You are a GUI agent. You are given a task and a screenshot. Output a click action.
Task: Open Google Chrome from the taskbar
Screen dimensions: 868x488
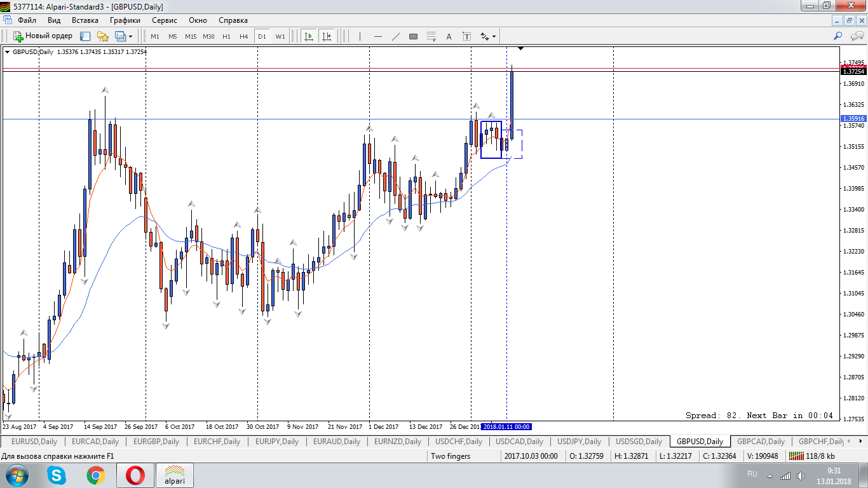(96, 475)
